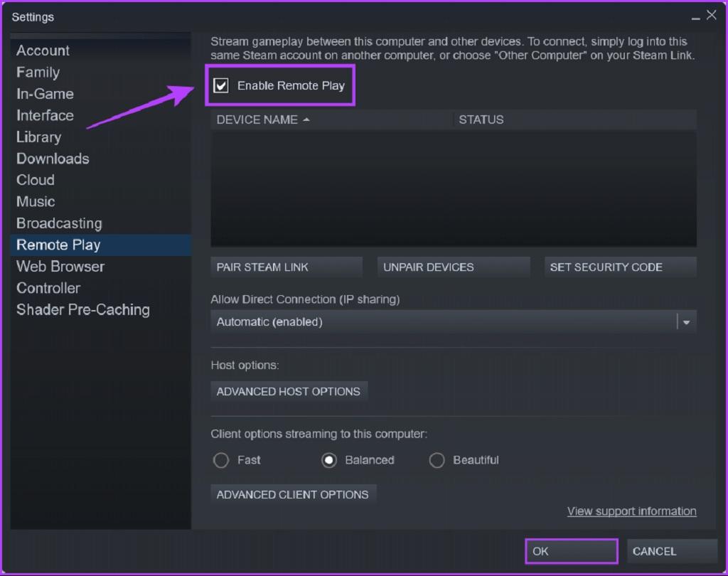728x576 pixels.
Task: Open the Account settings category
Action: click(x=100, y=50)
